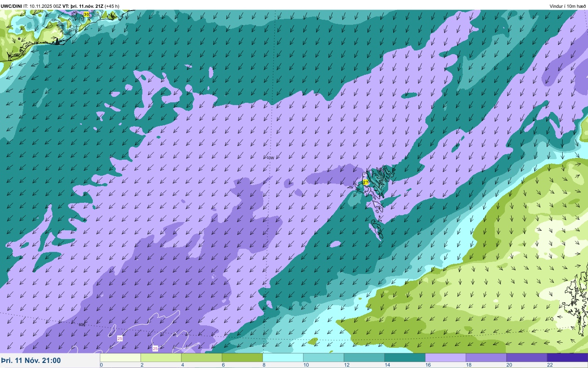Click legend scale value '0'
The image size is (588, 368).
click(x=101, y=365)
